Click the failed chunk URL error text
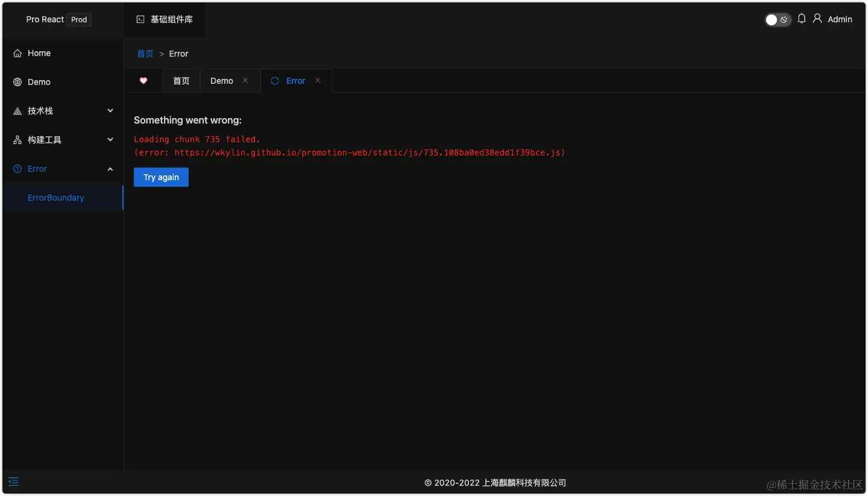The image size is (868, 496). [350, 152]
